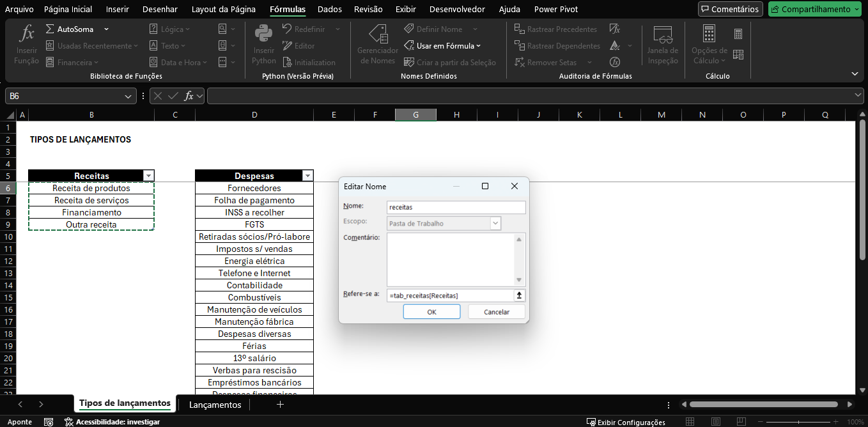Open the Opções de Cálculo dropdown
This screenshot has width=868, height=427.
coord(709,44)
